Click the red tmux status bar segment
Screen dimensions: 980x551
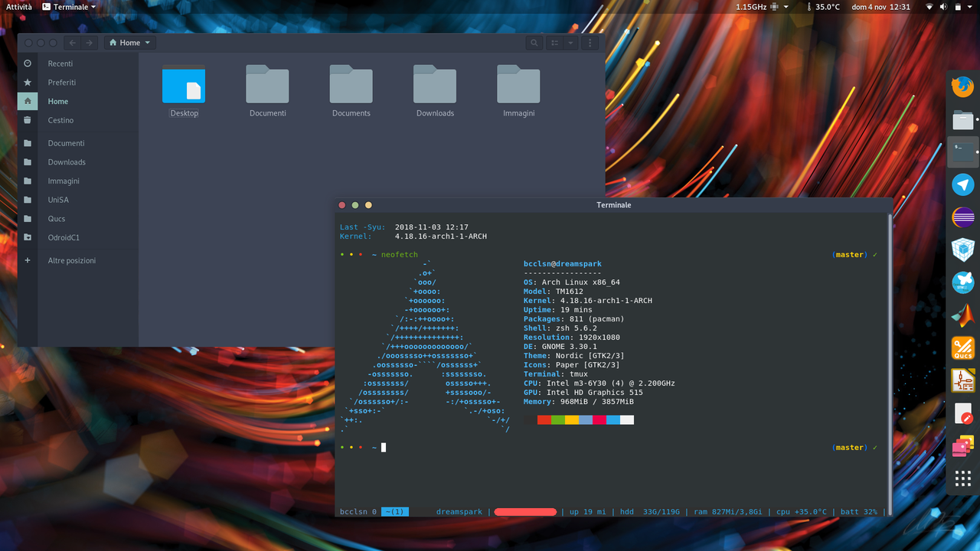point(525,512)
